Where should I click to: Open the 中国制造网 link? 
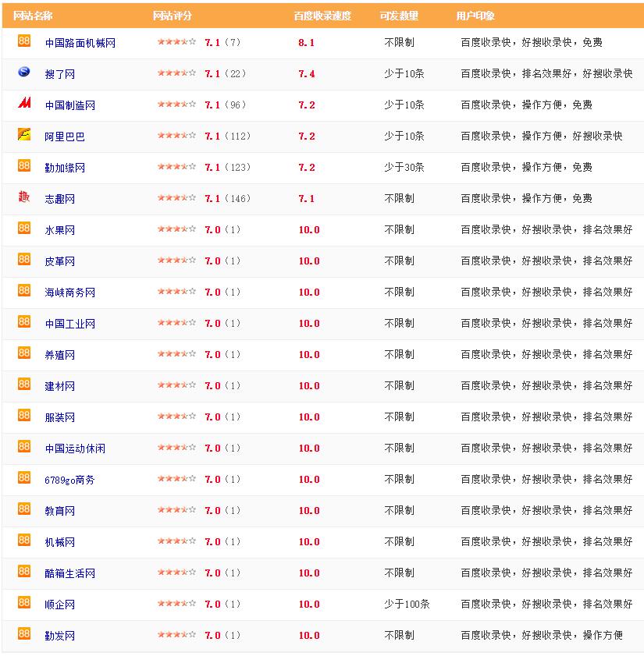(x=70, y=105)
